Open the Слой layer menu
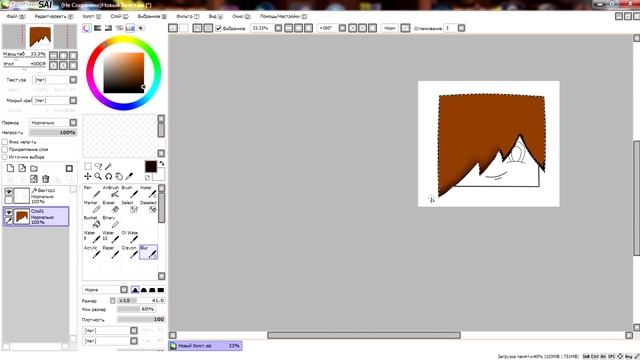This screenshot has width=640, height=360. tap(119, 16)
